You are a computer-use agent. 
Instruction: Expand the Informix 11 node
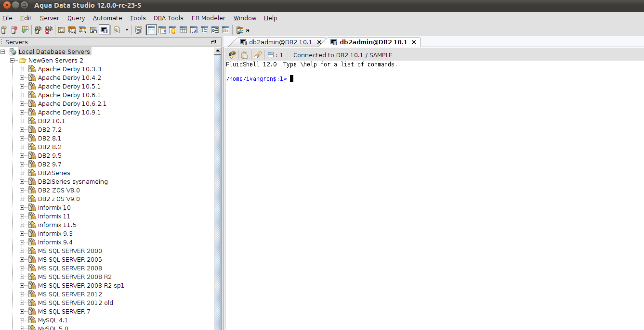[22, 216]
